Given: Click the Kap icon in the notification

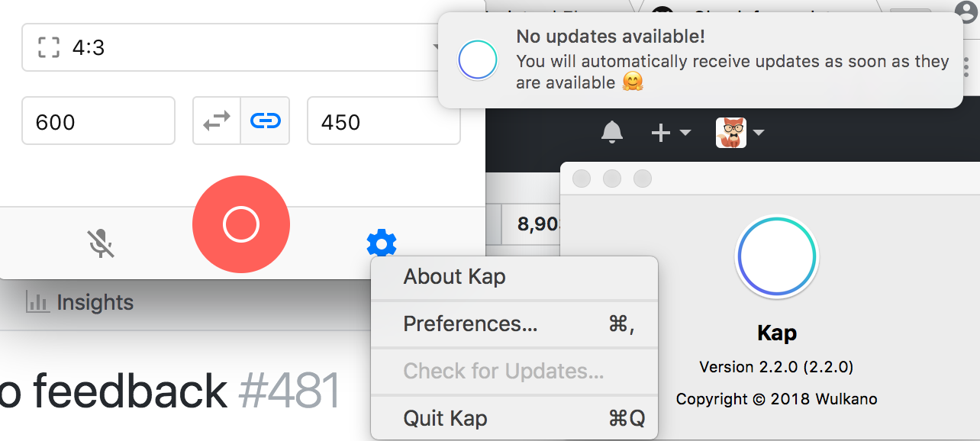Looking at the screenshot, I should 478,60.
